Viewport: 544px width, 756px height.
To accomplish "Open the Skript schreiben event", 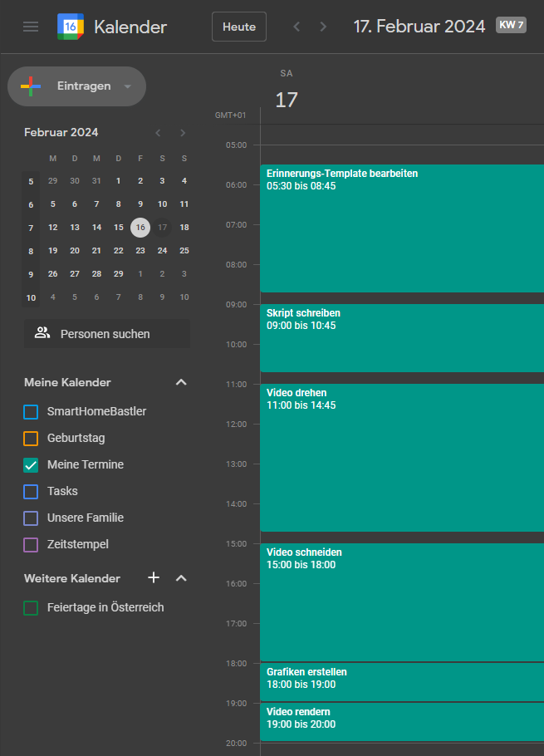I will pyautogui.click(x=402, y=338).
